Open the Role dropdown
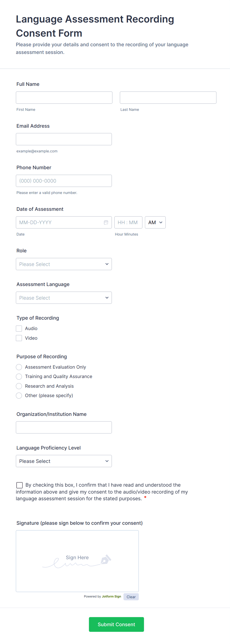 pyautogui.click(x=64, y=264)
